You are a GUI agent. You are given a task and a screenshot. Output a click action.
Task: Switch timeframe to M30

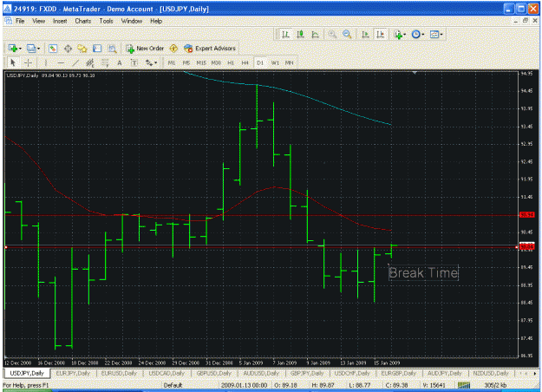(216, 62)
